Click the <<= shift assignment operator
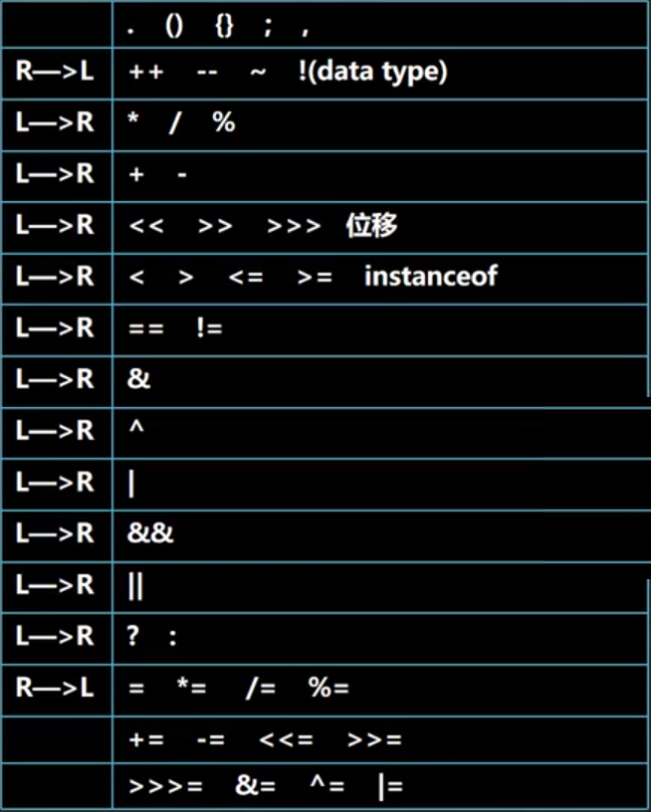Viewport: 651px width, 812px height. (x=286, y=739)
